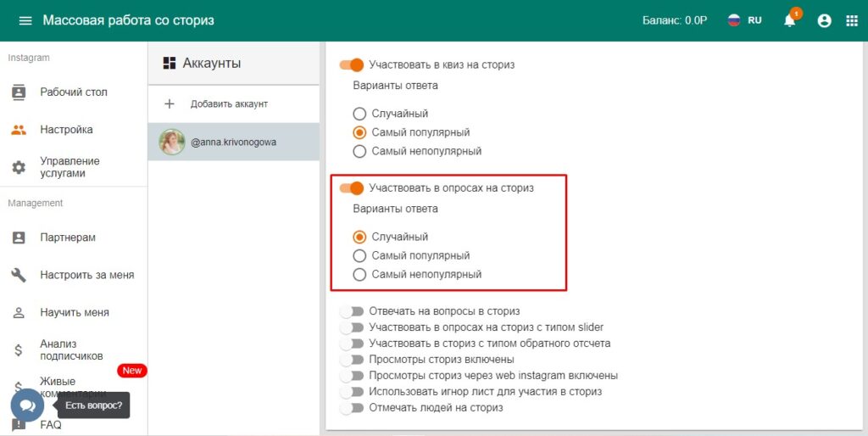This screenshot has width=868, height=436.
Task: Enable сториз с типом обратного отсчета
Action: coord(352,344)
